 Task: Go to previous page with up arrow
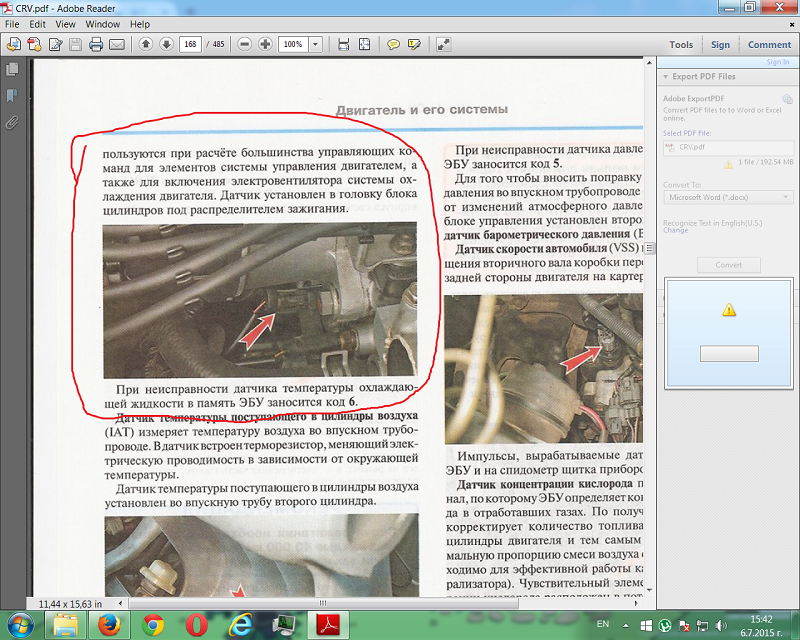coord(146,45)
